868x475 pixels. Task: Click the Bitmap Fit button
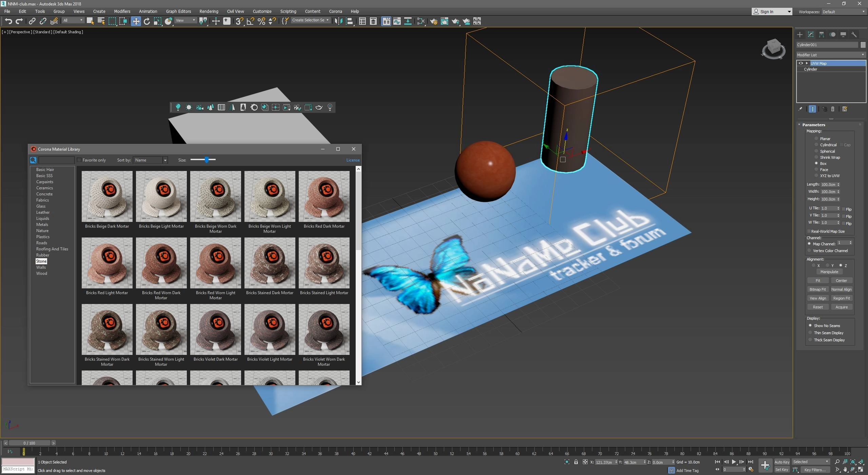(817, 289)
